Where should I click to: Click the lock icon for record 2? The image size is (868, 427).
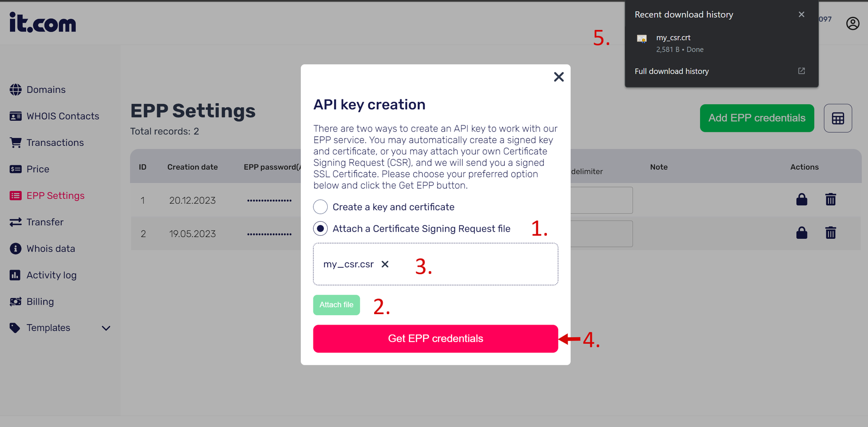[x=802, y=233]
